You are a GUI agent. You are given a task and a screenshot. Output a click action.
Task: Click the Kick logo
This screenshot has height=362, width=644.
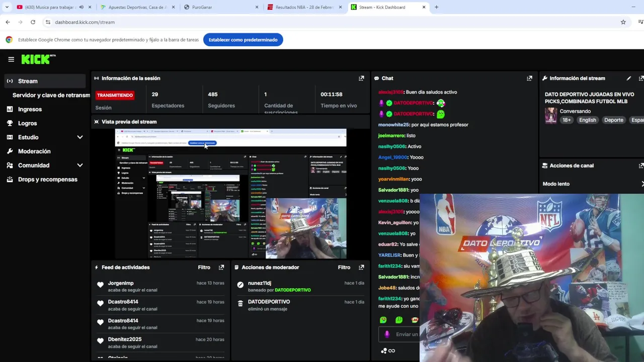pos(38,59)
